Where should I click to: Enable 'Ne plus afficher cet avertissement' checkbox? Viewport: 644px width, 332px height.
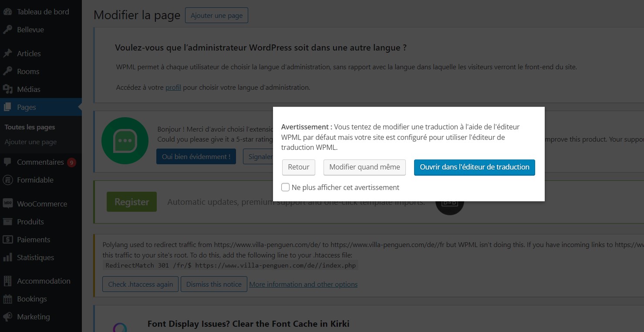tap(286, 187)
